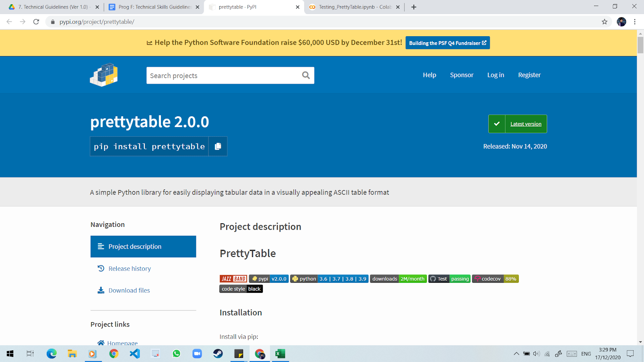Click Building the PSF Q4 Fundraiser button
This screenshot has height=362, width=644.
tap(447, 43)
